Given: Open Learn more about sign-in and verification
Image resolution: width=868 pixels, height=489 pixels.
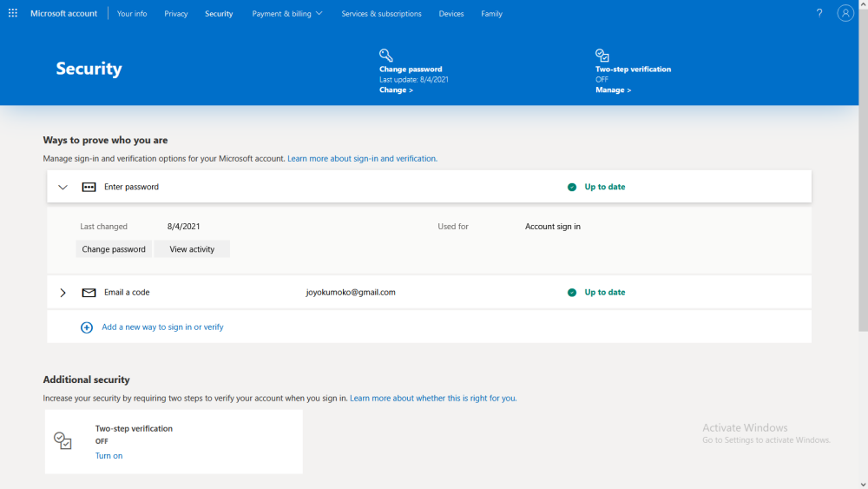Looking at the screenshot, I should 362,158.
